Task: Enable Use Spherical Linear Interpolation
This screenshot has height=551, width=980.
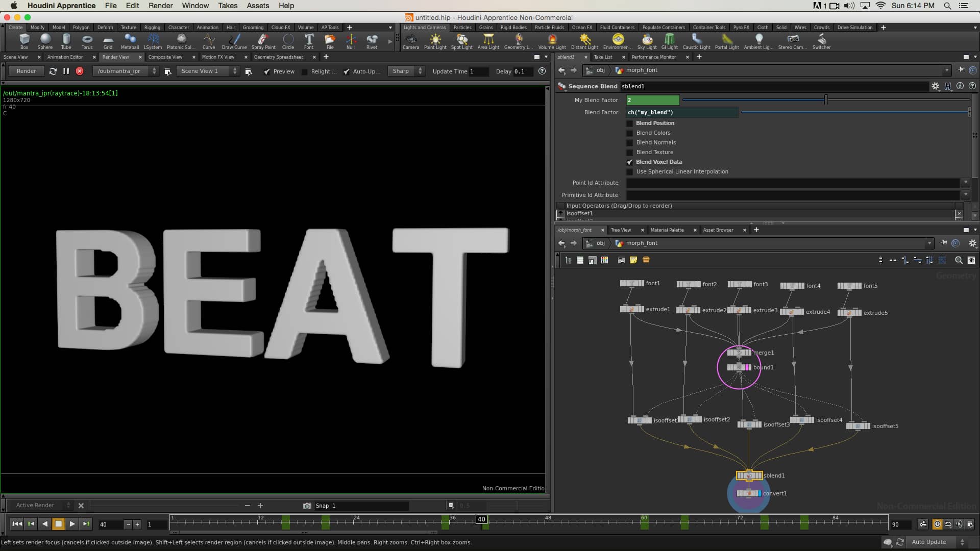Action: point(630,171)
